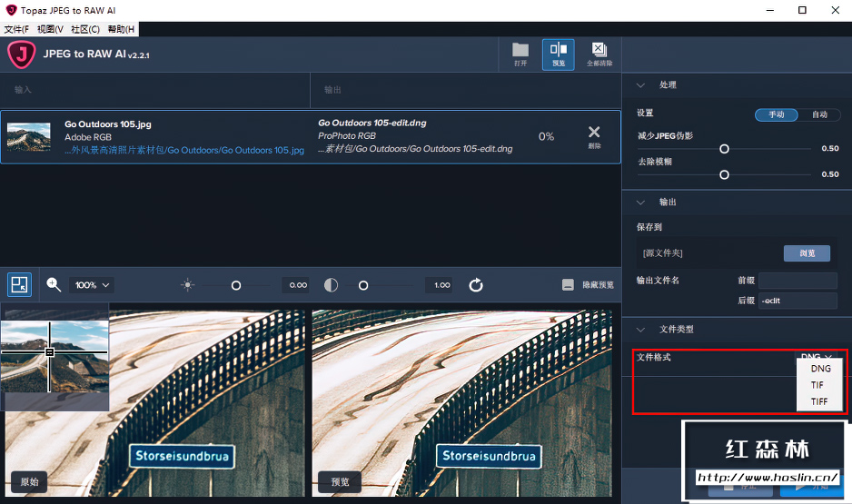
Task: Choose TIF in the file format list
Action: [817, 385]
